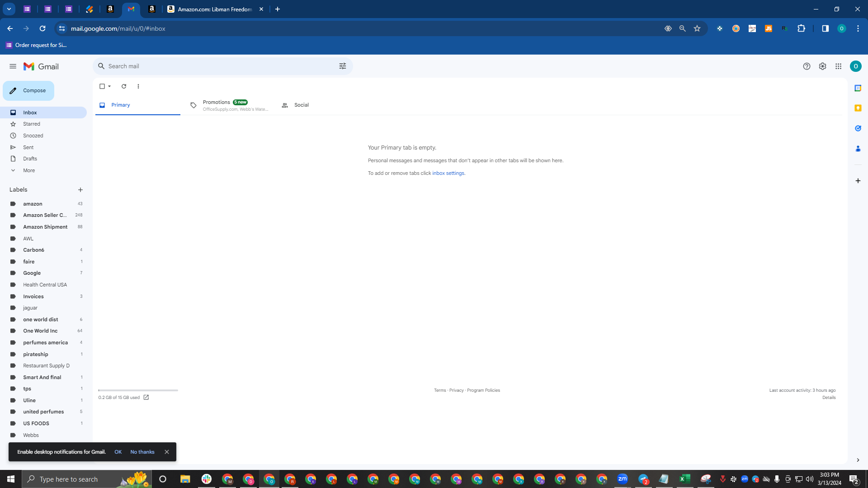Open the Chrome extensions puzzle icon
The height and width of the screenshot is (488, 868).
pos(801,28)
